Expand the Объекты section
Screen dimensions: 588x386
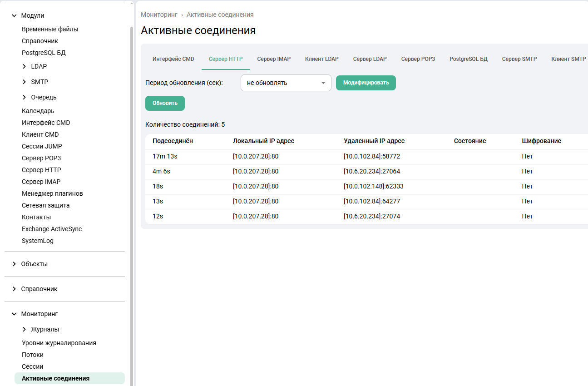pos(14,264)
